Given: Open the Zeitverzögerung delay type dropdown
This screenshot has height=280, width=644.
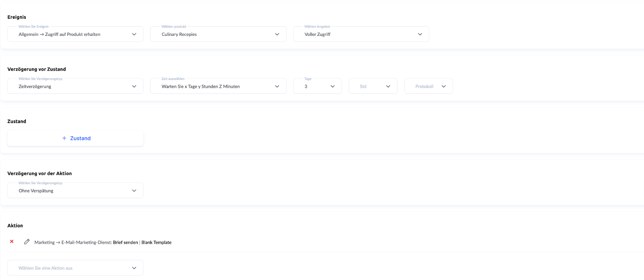Looking at the screenshot, I should pos(75,86).
